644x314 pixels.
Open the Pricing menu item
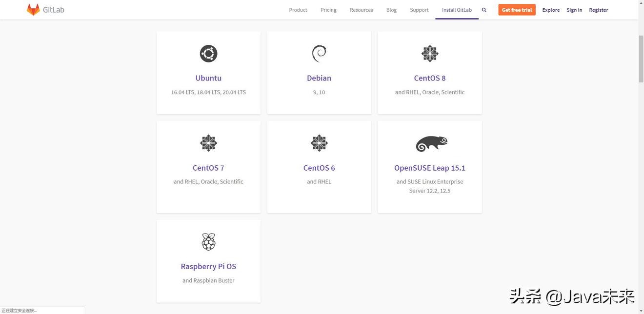[328, 10]
